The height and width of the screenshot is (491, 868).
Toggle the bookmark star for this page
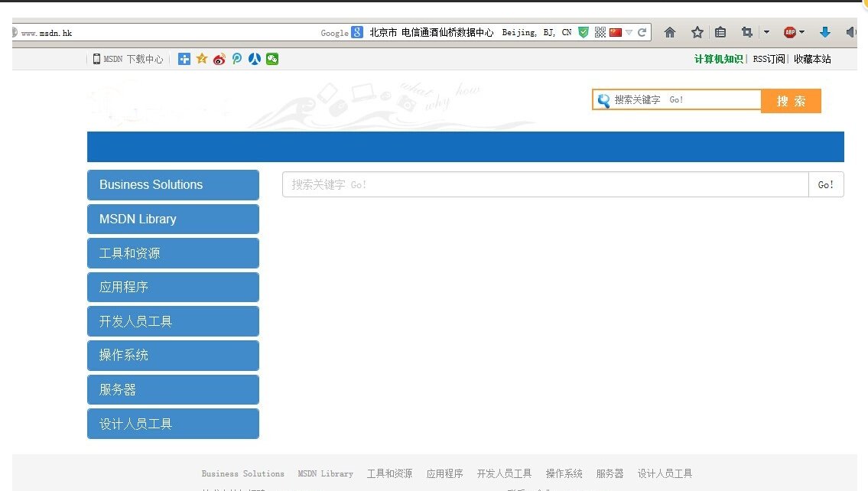tap(697, 32)
